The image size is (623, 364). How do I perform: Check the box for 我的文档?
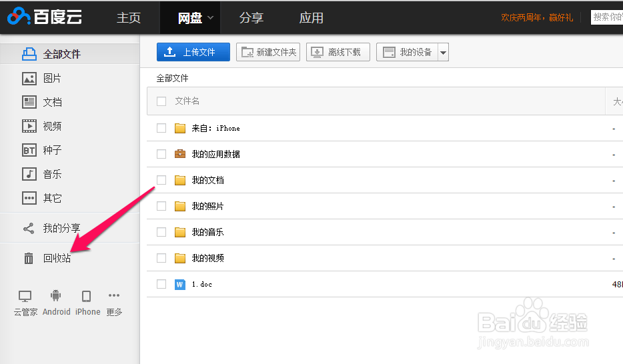[161, 180]
